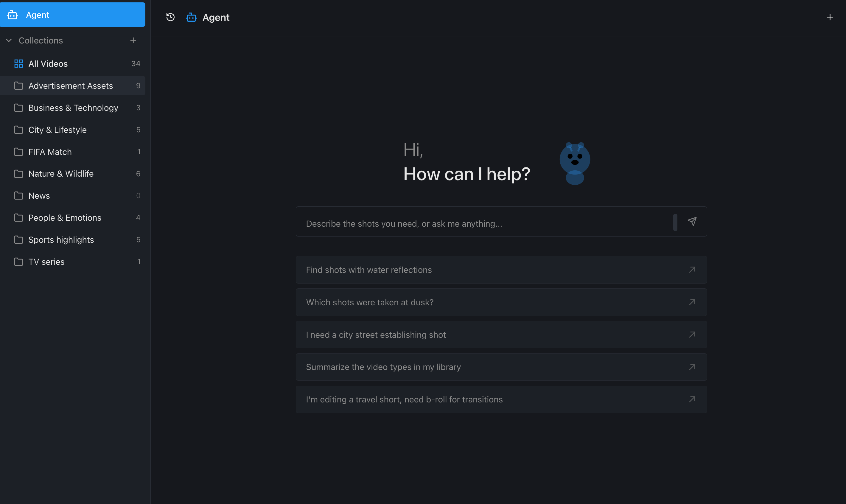Open FIFA Match collection
The height and width of the screenshot is (504, 846).
[73, 152]
